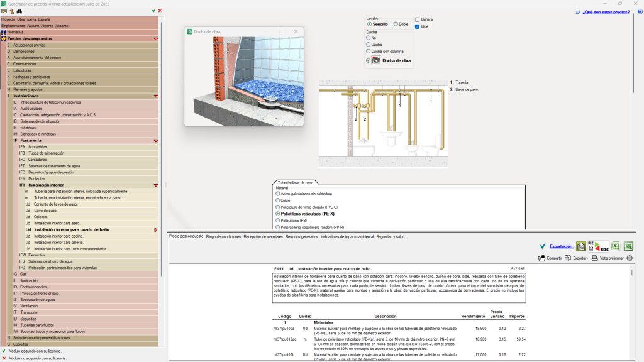The height and width of the screenshot is (362, 644).
Task: Click the teal checkmark beside Exportación
Action: tap(543, 246)
